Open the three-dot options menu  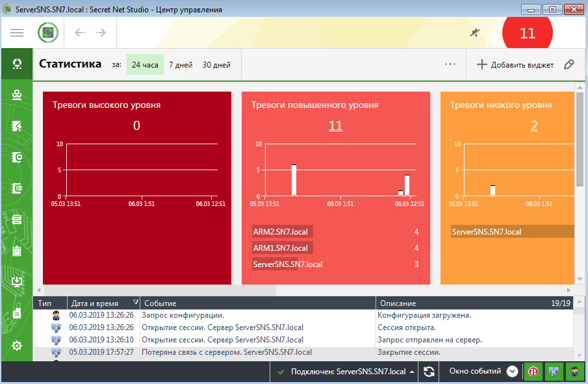tap(450, 64)
